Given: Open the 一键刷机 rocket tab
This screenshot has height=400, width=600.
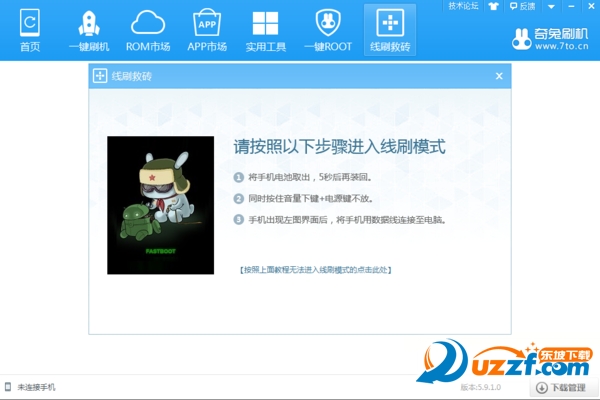Looking at the screenshot, I should click(x=89, y=30).
